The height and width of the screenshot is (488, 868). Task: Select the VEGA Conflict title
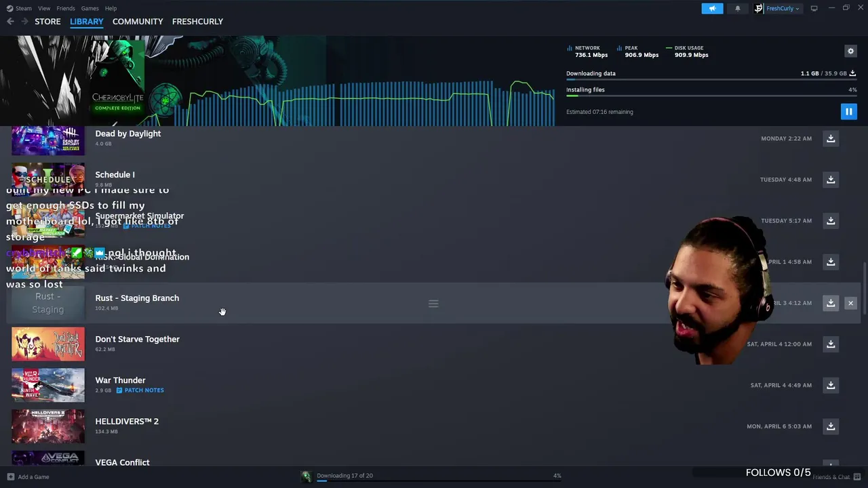tap(122, 462)
